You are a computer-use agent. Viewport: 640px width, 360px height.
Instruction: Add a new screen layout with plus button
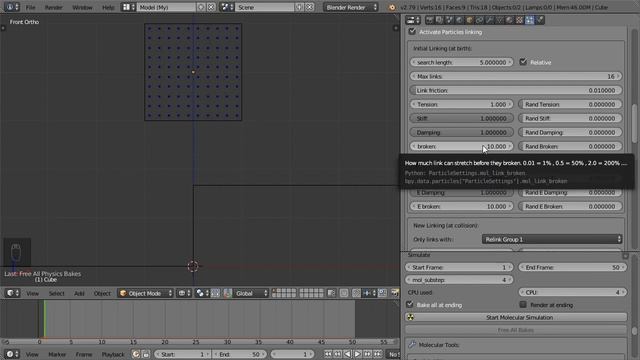click(201, 7)
